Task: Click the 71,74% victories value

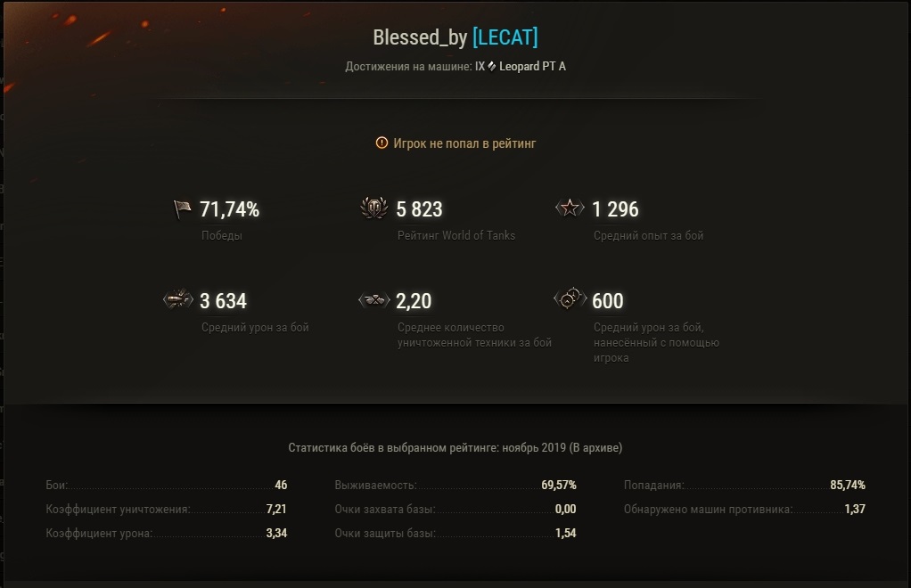Action: coord(229,209)
